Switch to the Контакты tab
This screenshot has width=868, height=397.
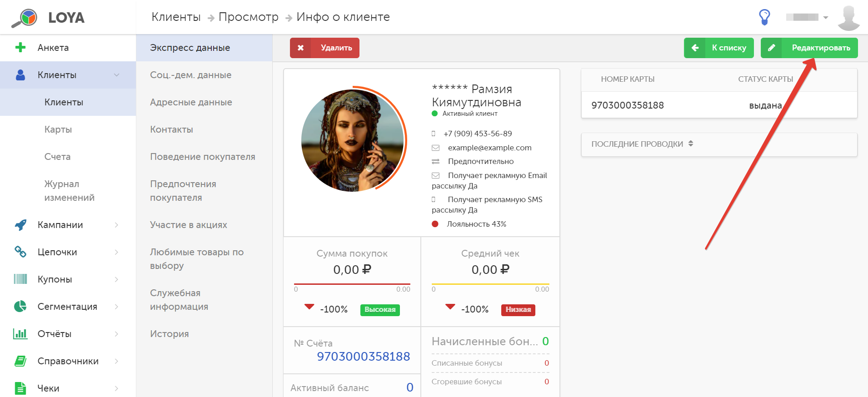point(204,129)
